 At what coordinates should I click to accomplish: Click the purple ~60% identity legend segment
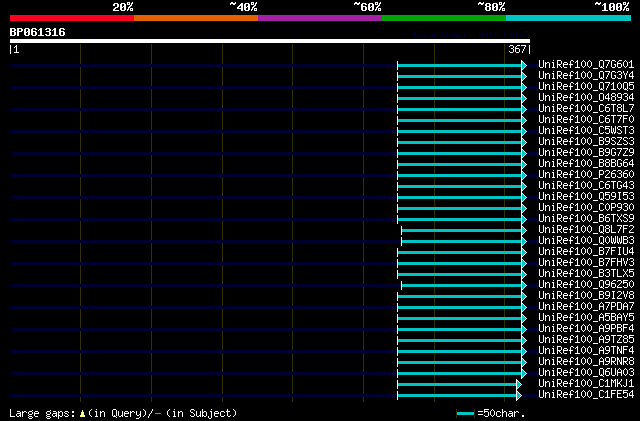(x=320, y=18)
